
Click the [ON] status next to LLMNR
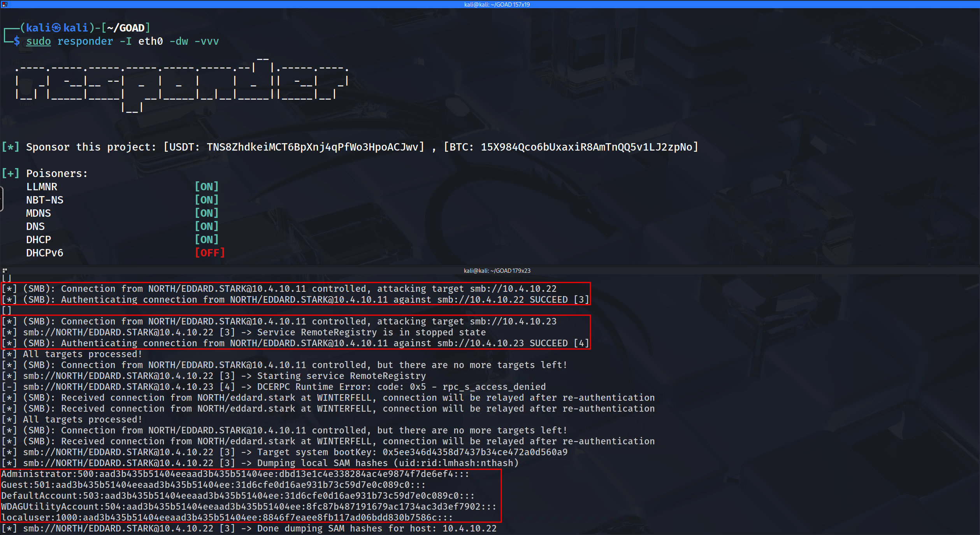point(207,187)
